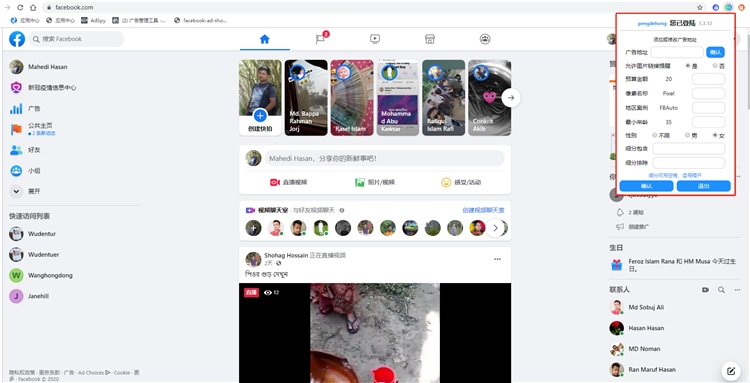Open the options menu on Shohag Hossain's post
This screenshot has height=383, width=750.
[497, 259]
